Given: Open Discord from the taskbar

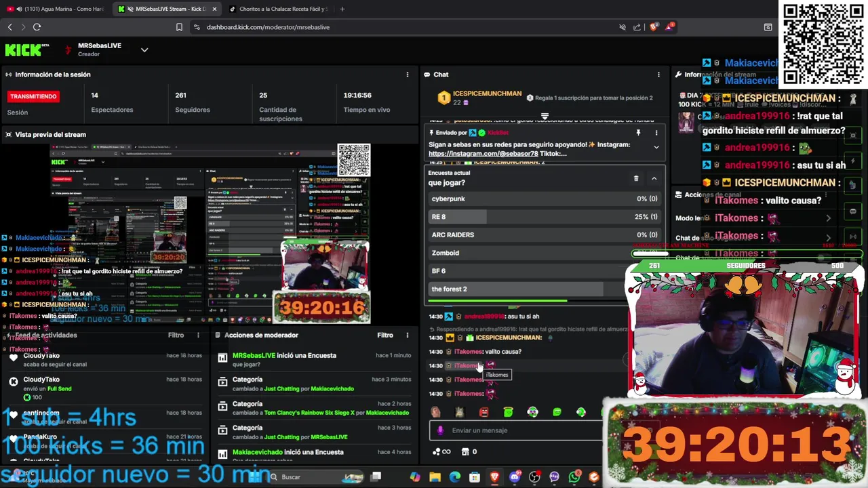Looking at the screenshot, I should 514,477.
